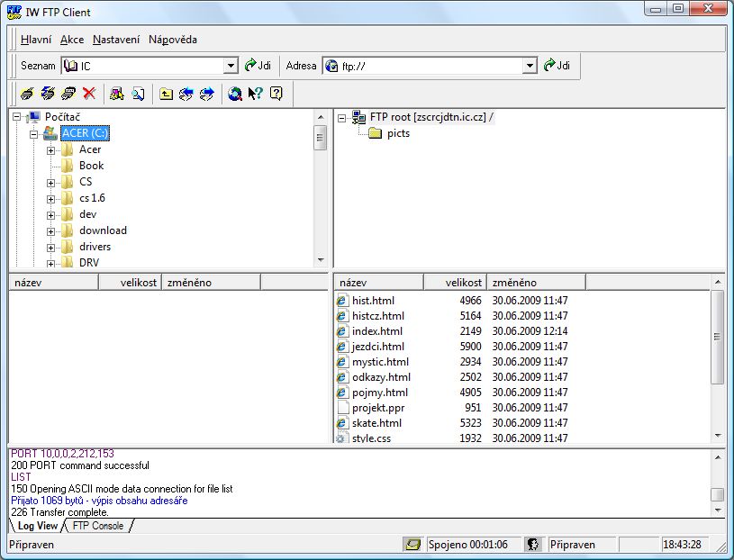Switch to the FTP Console tab
Screen dimensions: 734x560
coord(98,526)
